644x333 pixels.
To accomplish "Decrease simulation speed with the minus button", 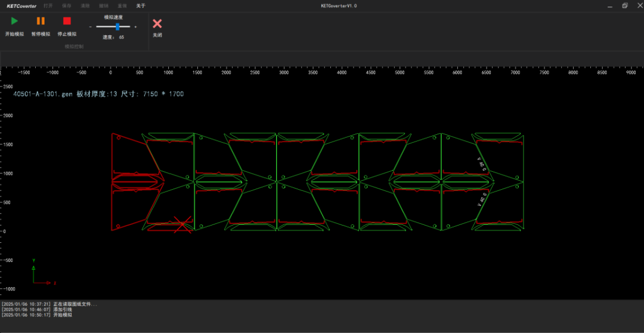I will click(x=91, y=27).
